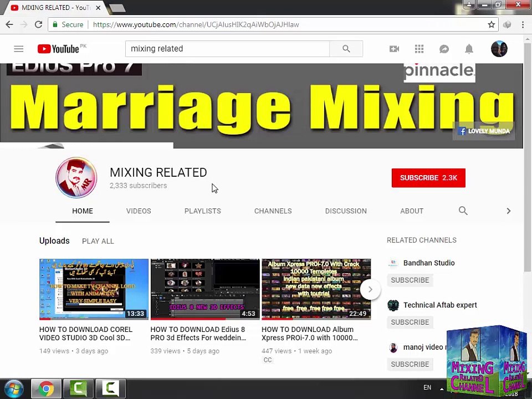
Task: Click the browser address bar URL
Action: click(x=196, y=24)
